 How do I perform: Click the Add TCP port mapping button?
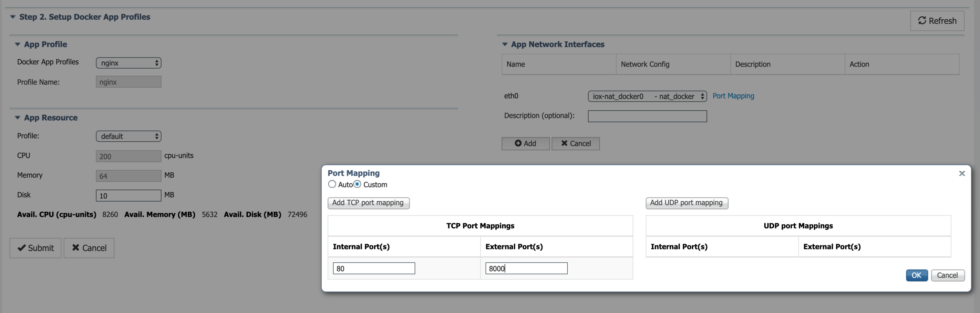(368, 203)
